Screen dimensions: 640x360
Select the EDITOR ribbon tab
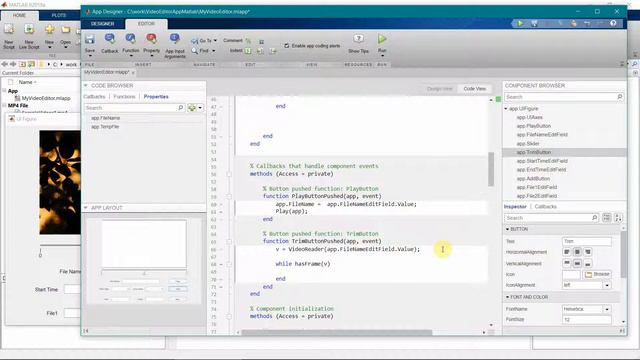146,24
